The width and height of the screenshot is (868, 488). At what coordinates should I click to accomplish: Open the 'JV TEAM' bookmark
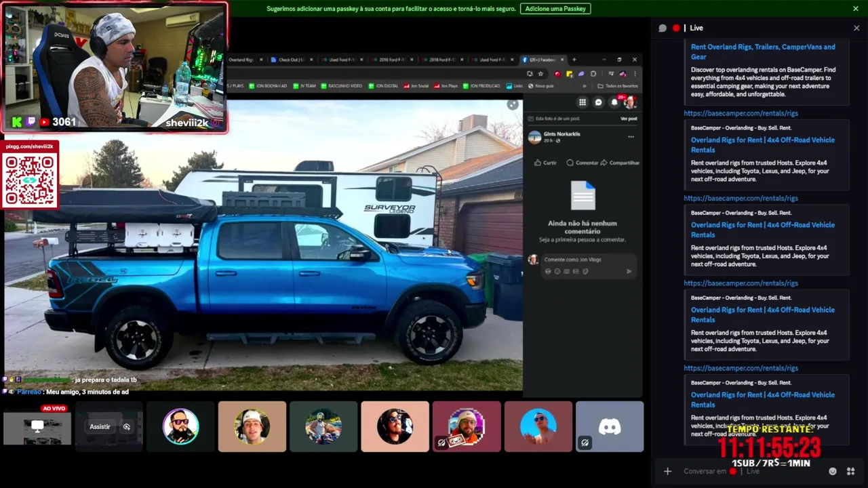304,86
